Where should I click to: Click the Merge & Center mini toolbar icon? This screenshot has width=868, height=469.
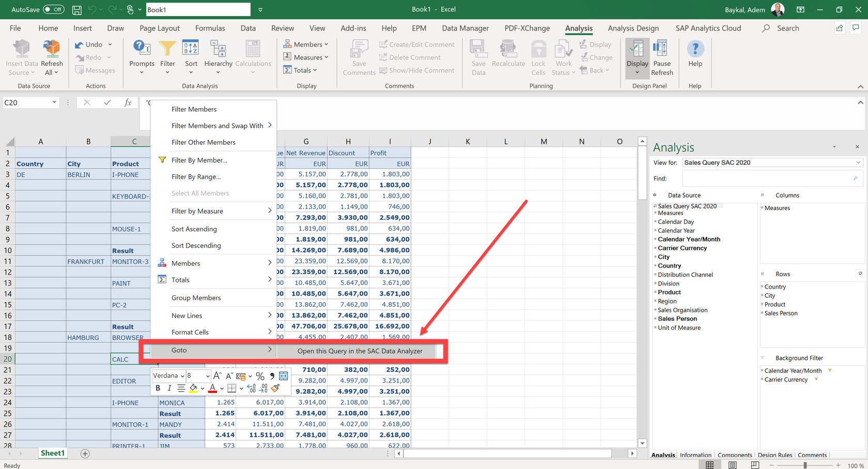coord(284,376)
